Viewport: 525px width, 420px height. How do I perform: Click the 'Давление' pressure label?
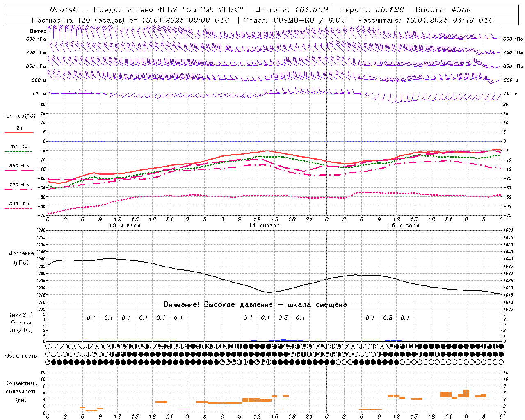[x=21, y=253]
